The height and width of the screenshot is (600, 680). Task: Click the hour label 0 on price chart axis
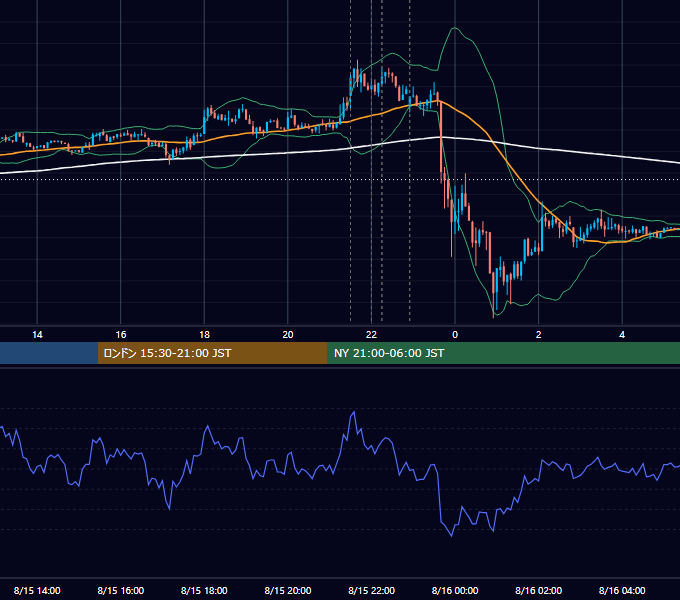tap(455, 335)
